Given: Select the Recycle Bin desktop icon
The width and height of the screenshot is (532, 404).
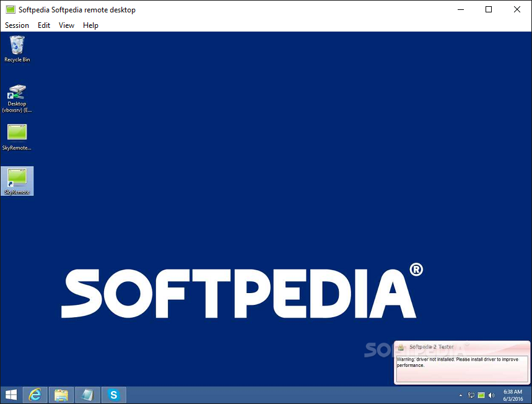Looking at the screenshot, I should [17, 49].
